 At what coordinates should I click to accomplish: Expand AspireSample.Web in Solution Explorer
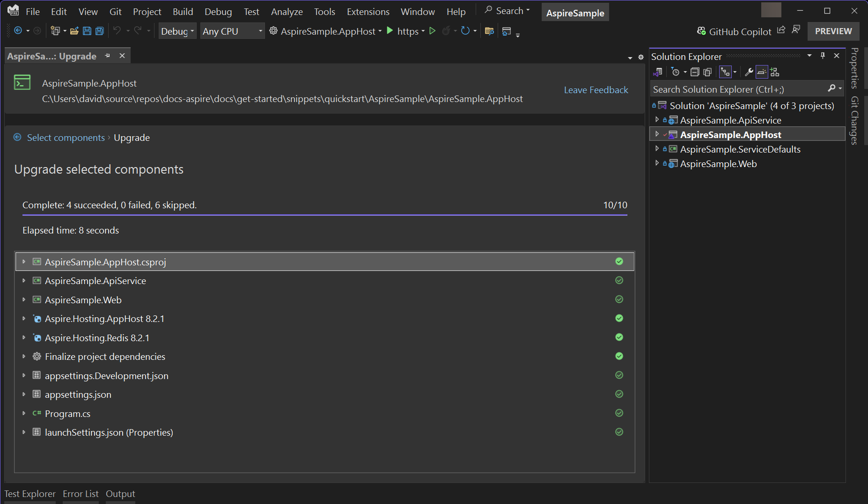click(x=657, y=163)
